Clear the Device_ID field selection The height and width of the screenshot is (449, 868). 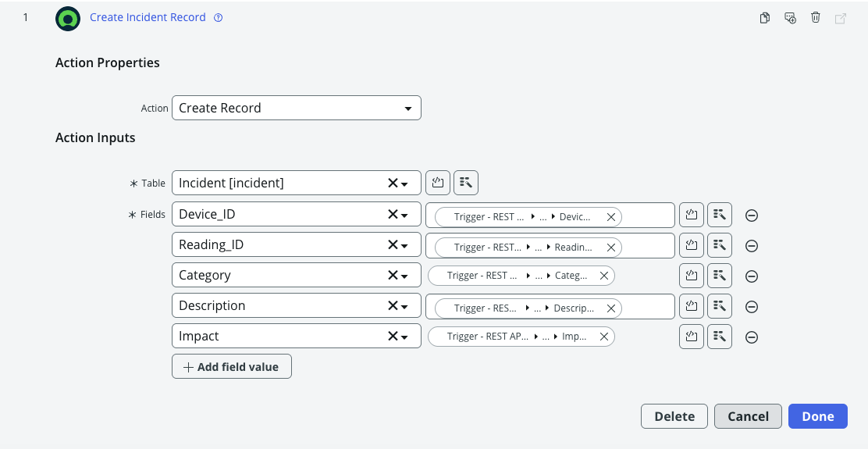[393, 214]
